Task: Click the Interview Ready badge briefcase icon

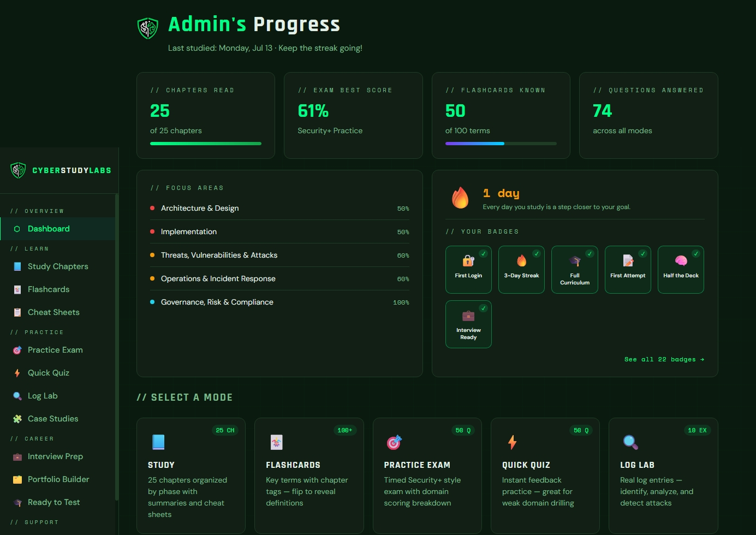Action: (468, 316)
